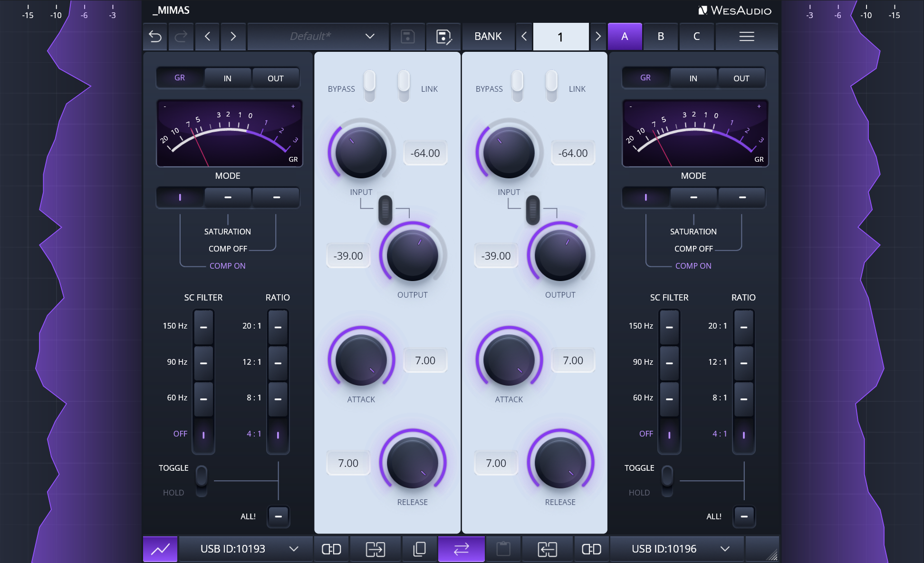Open the hamburger menu
Image resolution: width=924 pixels, height=563 pixels.
pos(747,37)
